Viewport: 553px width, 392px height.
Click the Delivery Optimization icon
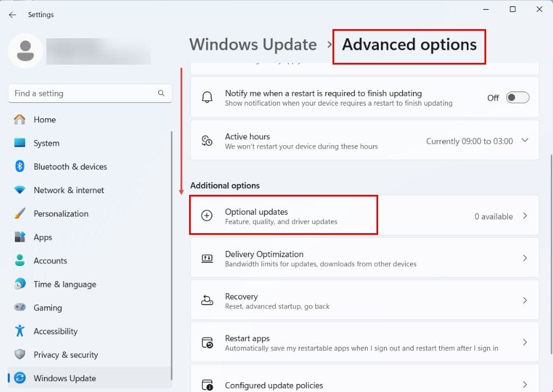[207, 258]
